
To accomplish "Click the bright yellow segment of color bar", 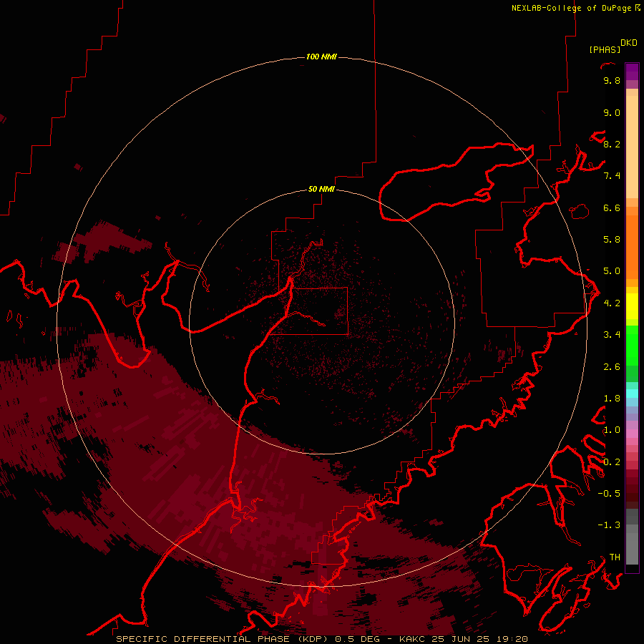I will [x=632, y=306].
